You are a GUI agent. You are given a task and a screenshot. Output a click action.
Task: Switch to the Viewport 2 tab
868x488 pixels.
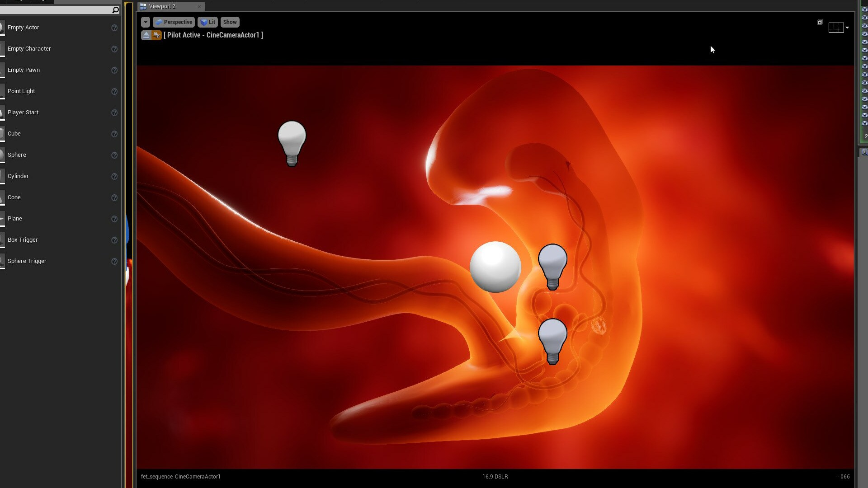162,6
